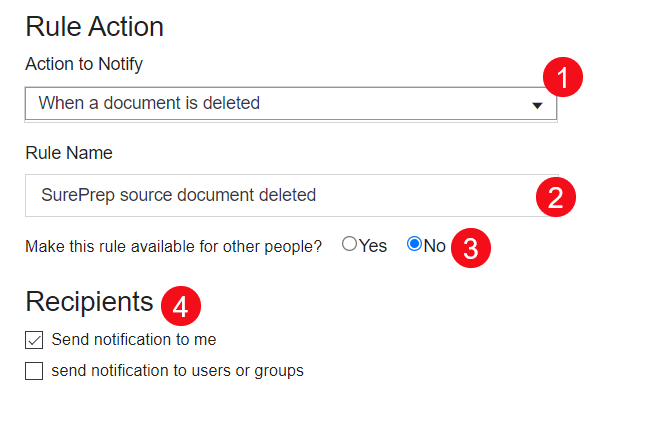This screenshot has width=655, height=436.
Task: Click the Rule Action heading
Action: [94, 27]
